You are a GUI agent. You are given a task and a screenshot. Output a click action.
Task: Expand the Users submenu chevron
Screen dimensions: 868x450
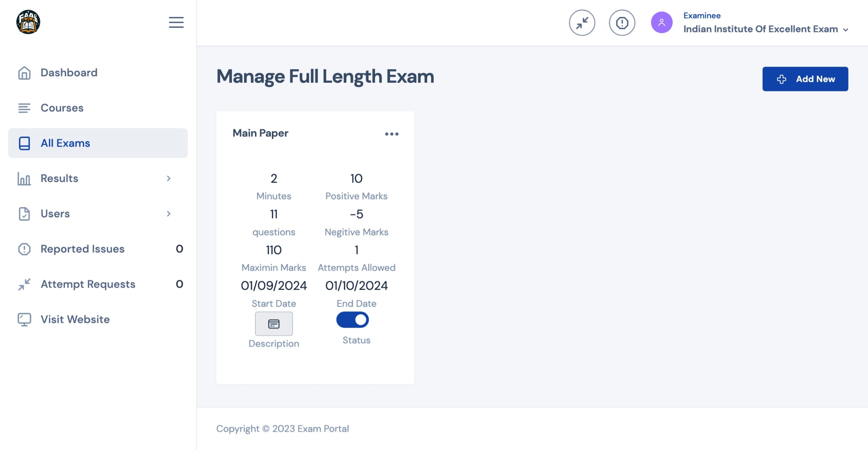point(168,214)
